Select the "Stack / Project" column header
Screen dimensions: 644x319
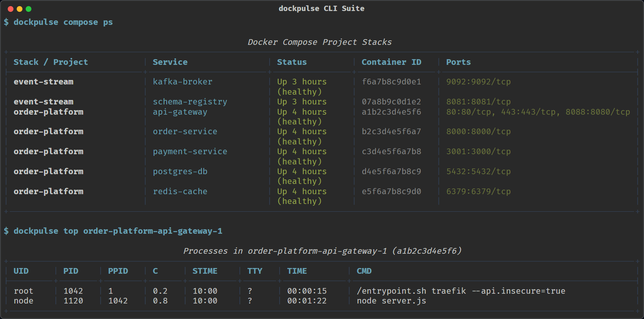51,62
